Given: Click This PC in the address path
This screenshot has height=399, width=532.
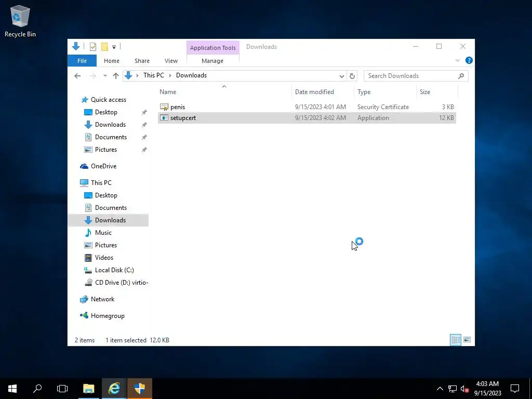Looking at the screenshot, I should 153,75.
